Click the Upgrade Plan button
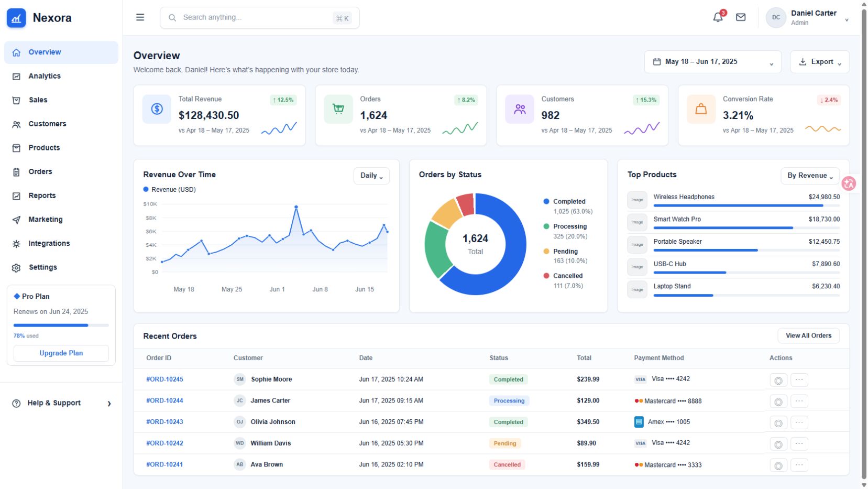This screenshot has width=868, height=489. pyautogui.click(x=61, y=353)
